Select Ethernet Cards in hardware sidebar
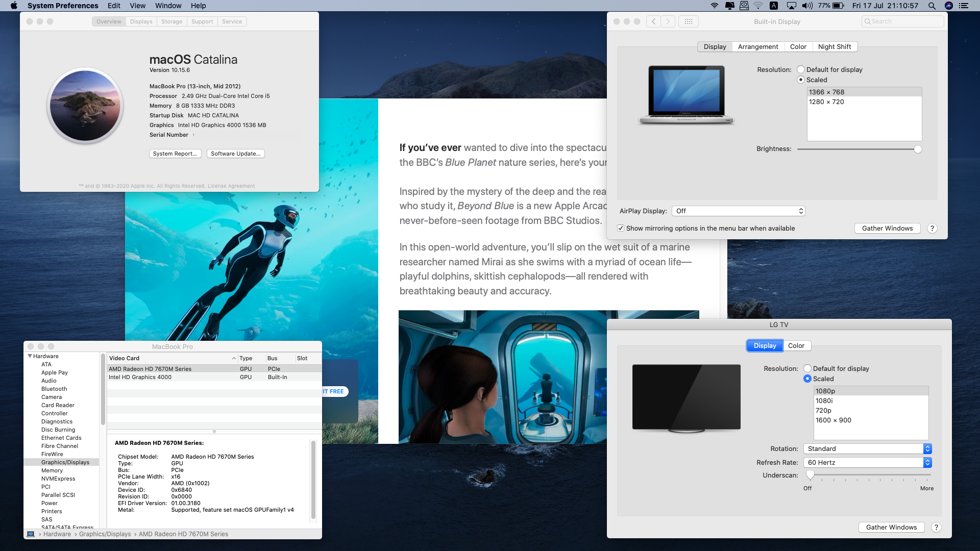The height and width of the screenshot is (551, 980). tap(61, 438)
